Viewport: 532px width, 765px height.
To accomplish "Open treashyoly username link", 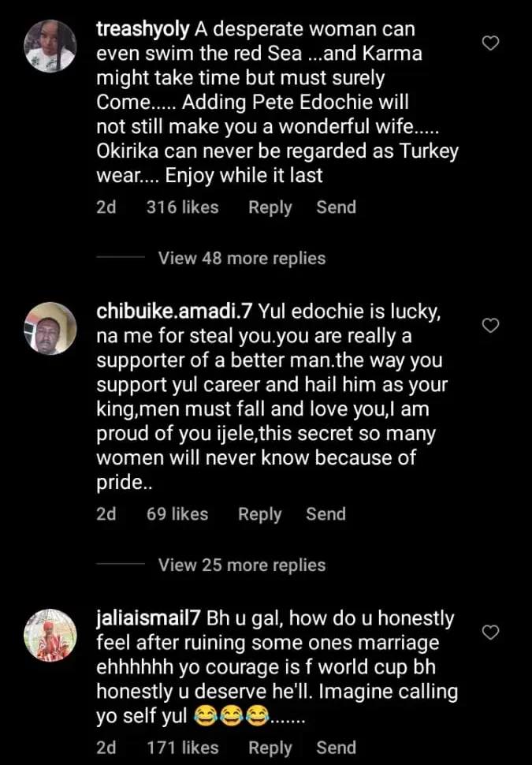I will pyautogui.click(x=142, y=30).
